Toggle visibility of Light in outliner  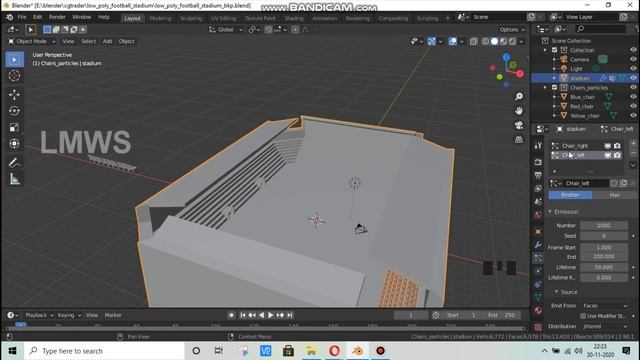[633, 69]
